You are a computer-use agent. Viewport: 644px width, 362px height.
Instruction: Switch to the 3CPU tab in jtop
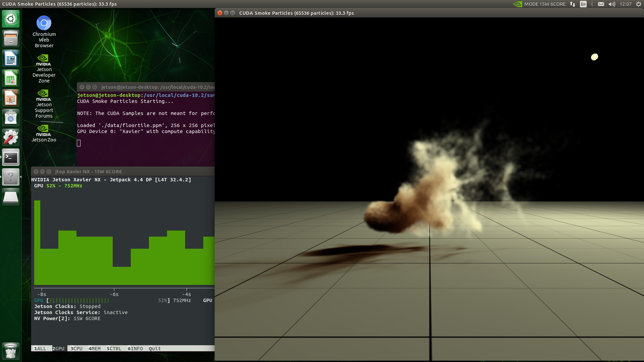[x=76, y=349]
